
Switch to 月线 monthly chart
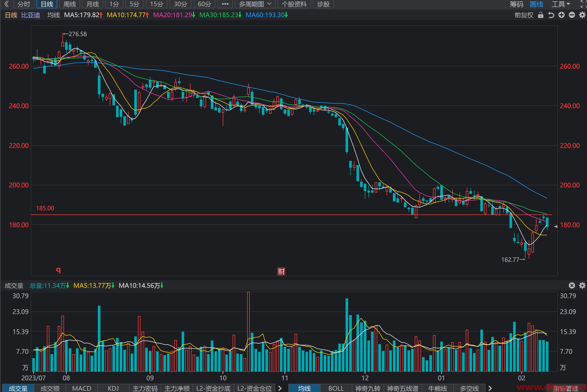pos(92,4)
